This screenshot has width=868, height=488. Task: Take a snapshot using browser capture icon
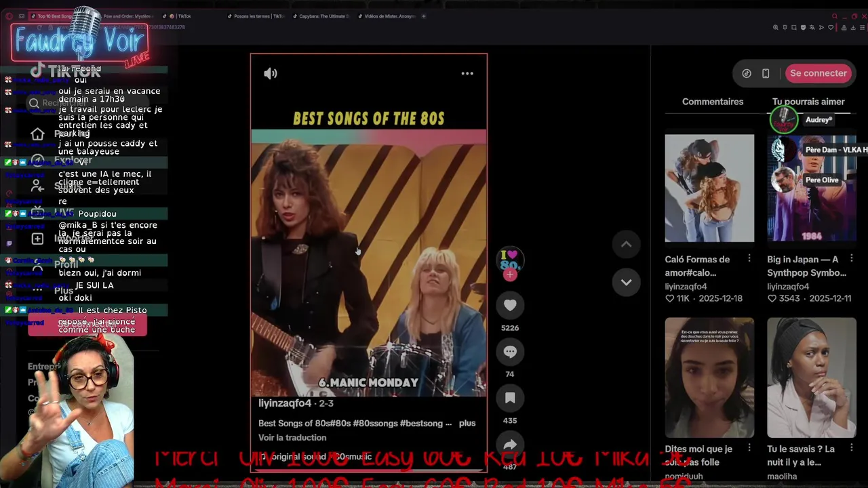tap(794, 27)
